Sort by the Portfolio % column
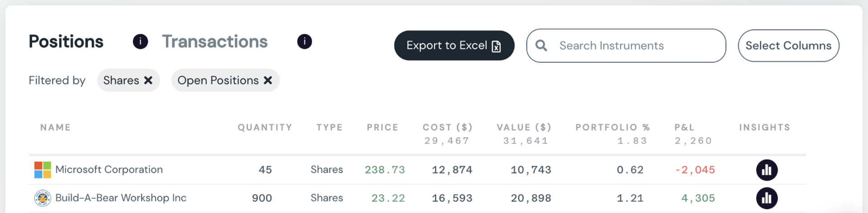Image resolution: width=868 pixels, height=213 pixels. [613, 128]
